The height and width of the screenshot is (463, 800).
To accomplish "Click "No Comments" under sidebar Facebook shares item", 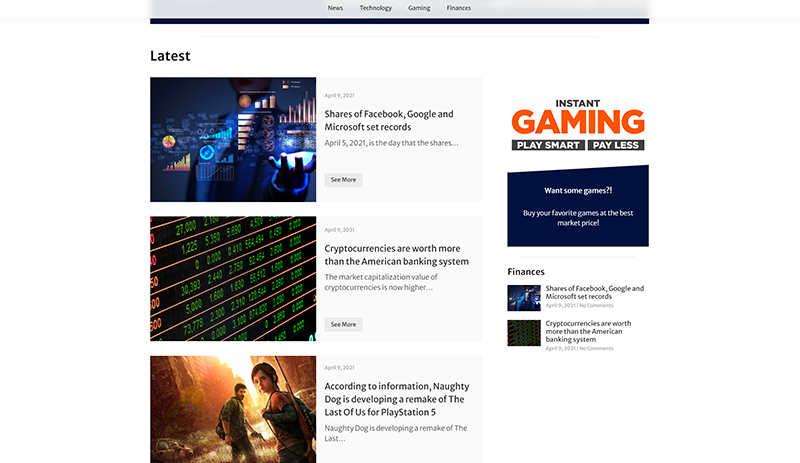I will [x=596, y=305].
